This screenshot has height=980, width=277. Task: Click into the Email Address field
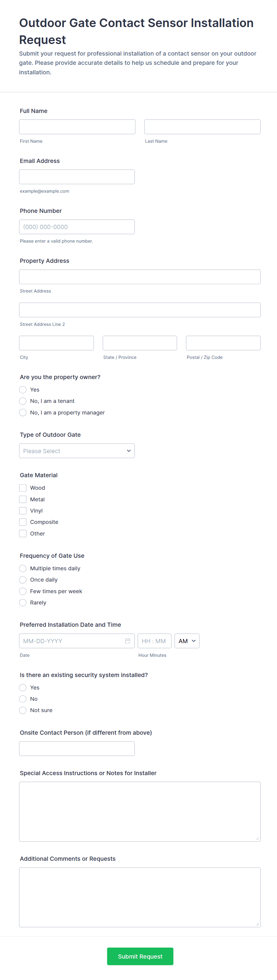(x=77, y=177)
